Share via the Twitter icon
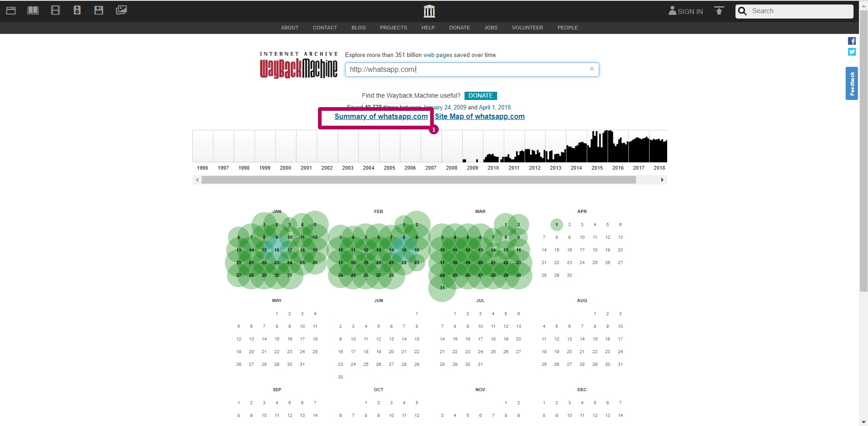The height and width of the screenshot is (426, 868). coord(852,52)
